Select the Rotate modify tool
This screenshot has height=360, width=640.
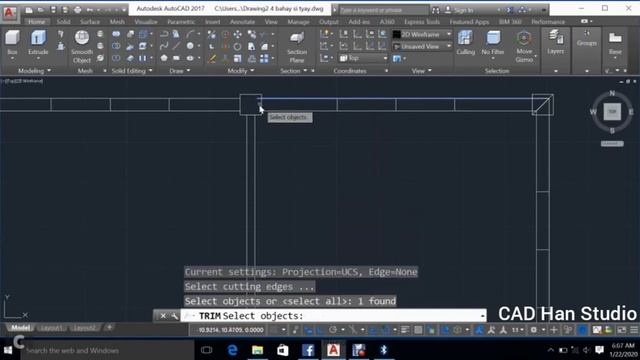pos(238,47)
